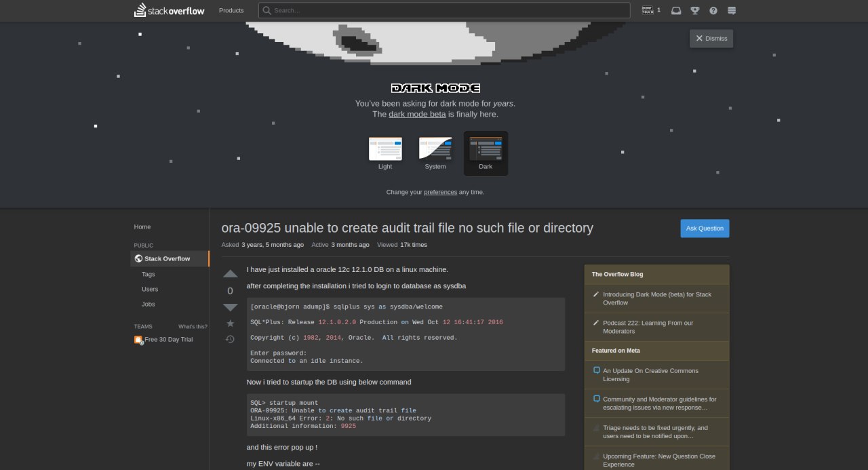This screenshot has width=868, height=470.
Task: Select the Light theme option
Action: point(385,153)
